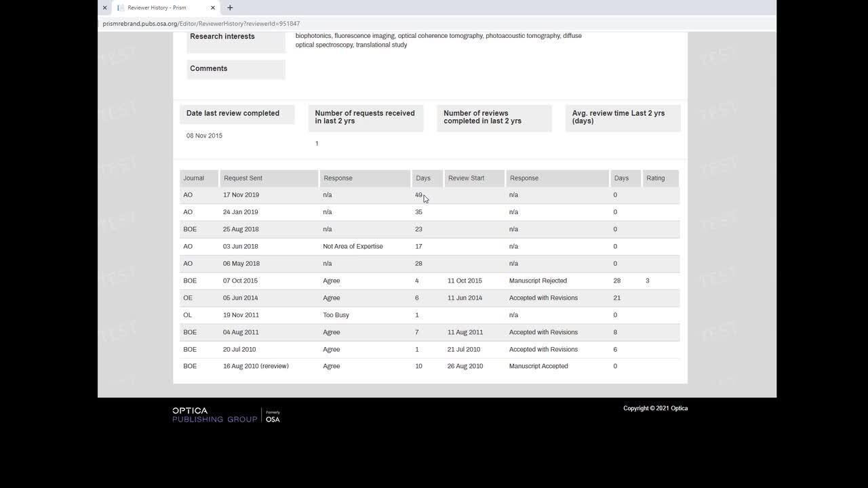The image size is (868, 488).
Task: Select request date 07 Oct 2015
Action: pos(240,281)
